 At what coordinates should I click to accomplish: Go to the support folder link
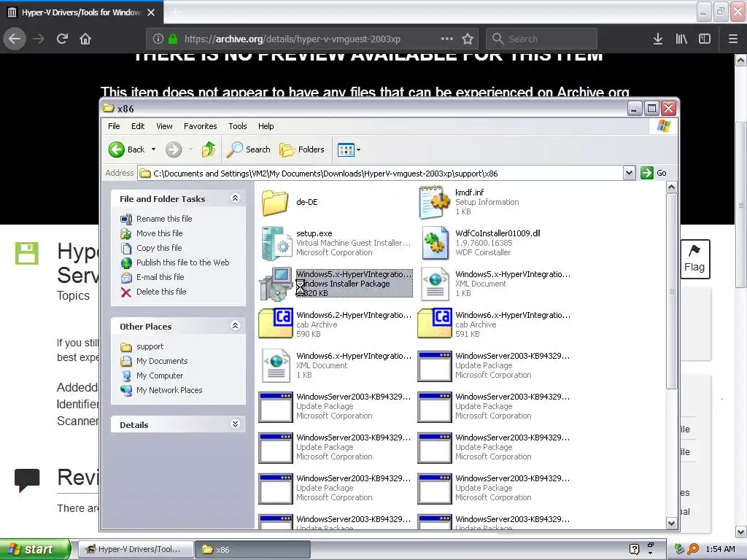150,346
